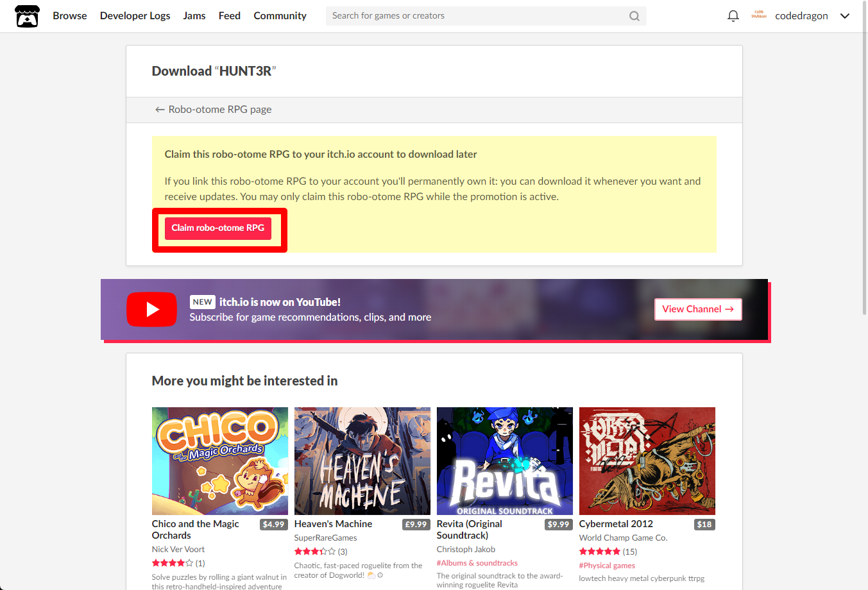The width and height of the screenshot is (868, 590).
Task: Click the View Channel button
Action: click(x=698, y=309)
